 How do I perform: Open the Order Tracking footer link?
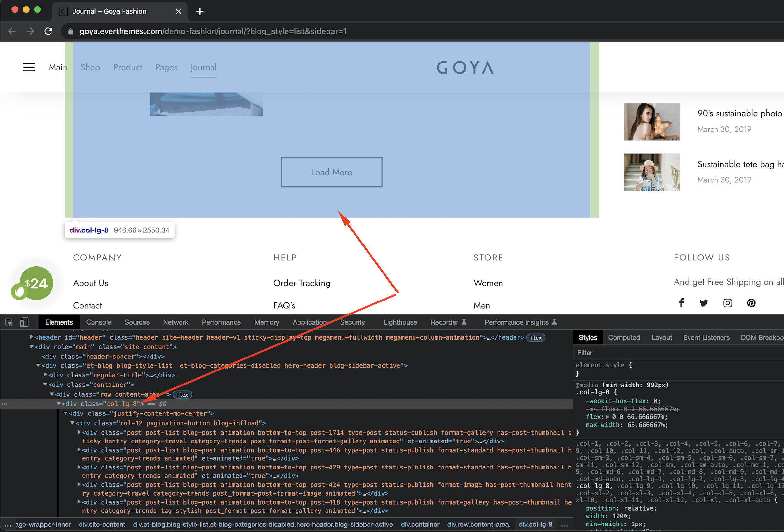tap(302, 283)
